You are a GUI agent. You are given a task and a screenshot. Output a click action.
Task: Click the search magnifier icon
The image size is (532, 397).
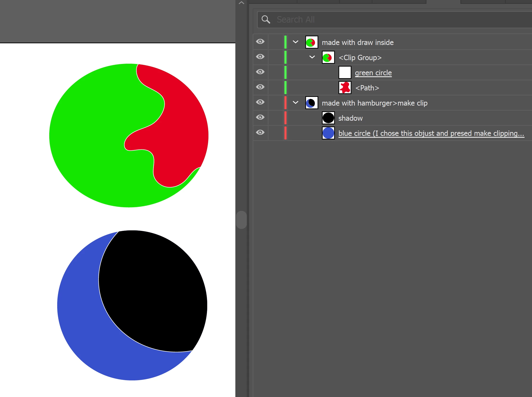click(266, 19)
